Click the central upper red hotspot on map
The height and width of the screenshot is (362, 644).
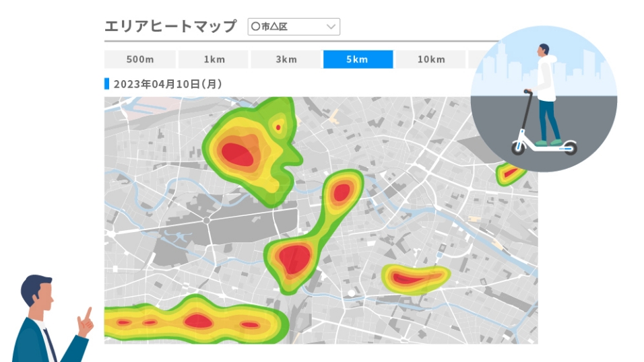(x=342, y=192)
